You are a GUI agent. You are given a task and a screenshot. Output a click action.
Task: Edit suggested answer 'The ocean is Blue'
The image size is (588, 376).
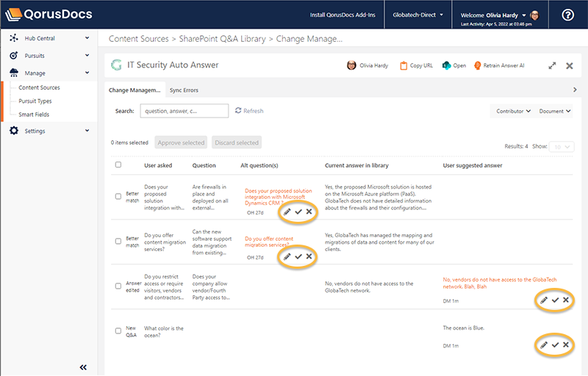pyautogui.click(x=544, y=345)
